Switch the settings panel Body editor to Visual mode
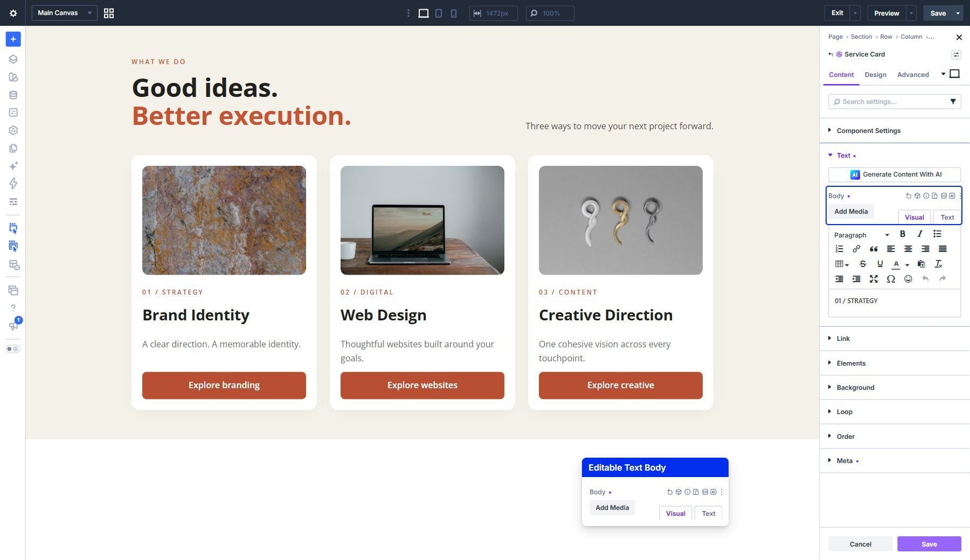The image size is (970, 560). (x=914, y=218)
